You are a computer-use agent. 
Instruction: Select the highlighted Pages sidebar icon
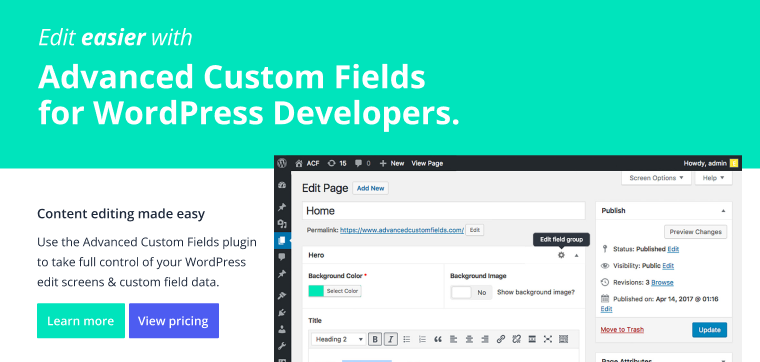point(282,240)
